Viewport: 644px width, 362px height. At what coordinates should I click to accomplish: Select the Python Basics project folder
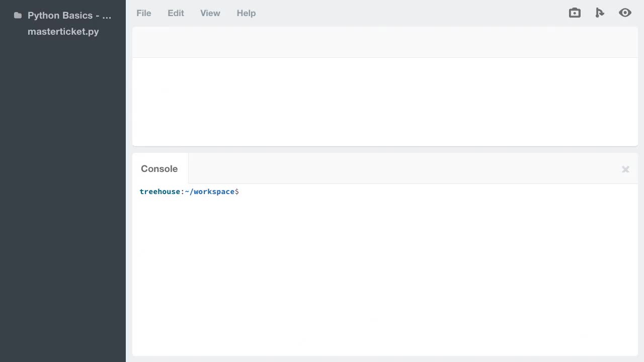[x=69, y=15]
